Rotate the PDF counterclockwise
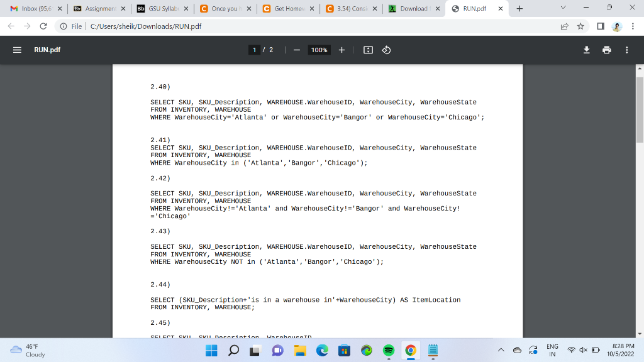Viewport: 644px width, 362px height. (x=386, y=50)
